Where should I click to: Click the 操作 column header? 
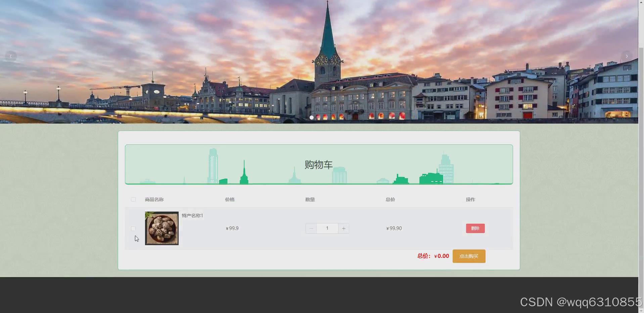pos(470,199)
